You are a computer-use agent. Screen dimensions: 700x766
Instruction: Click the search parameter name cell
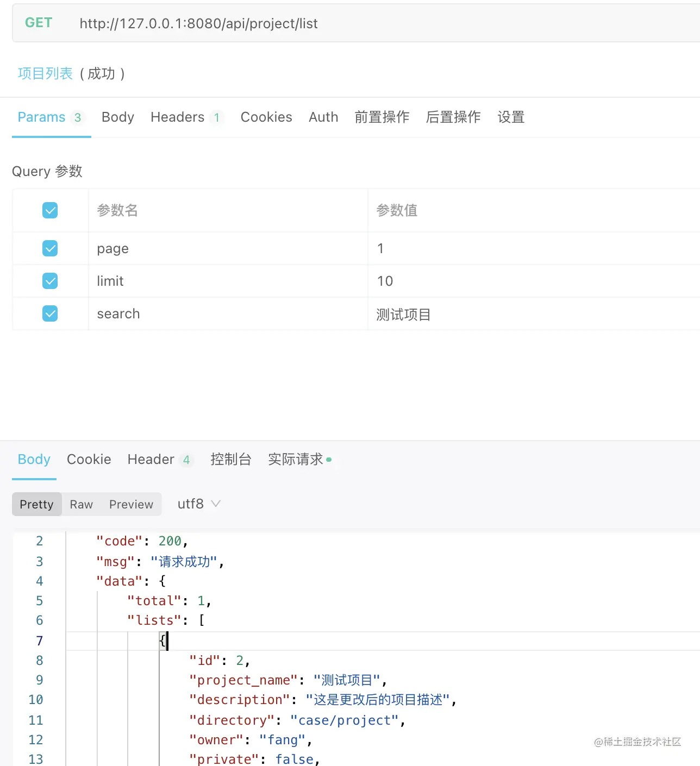pyautogui.click(x=228, y=313)
